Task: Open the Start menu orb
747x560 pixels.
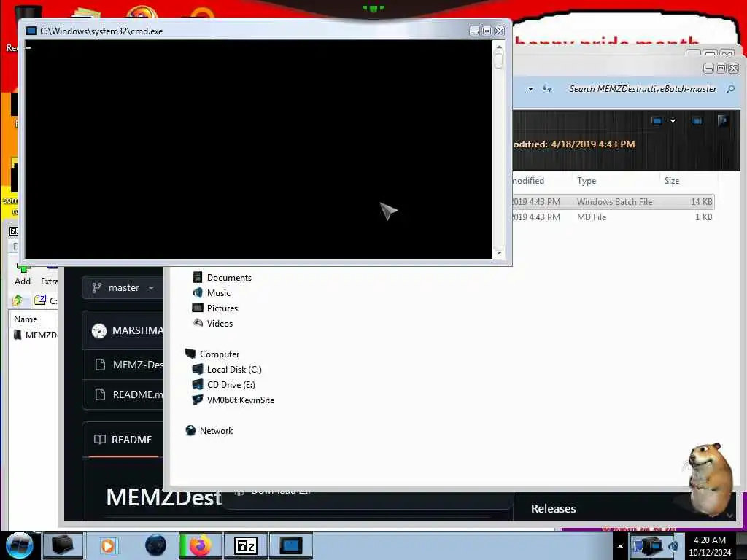Action: click(x=19, y=545)
